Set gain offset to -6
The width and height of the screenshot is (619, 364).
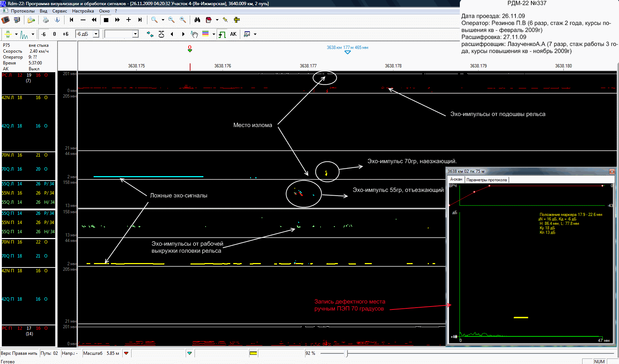click(x=43, y=34)
